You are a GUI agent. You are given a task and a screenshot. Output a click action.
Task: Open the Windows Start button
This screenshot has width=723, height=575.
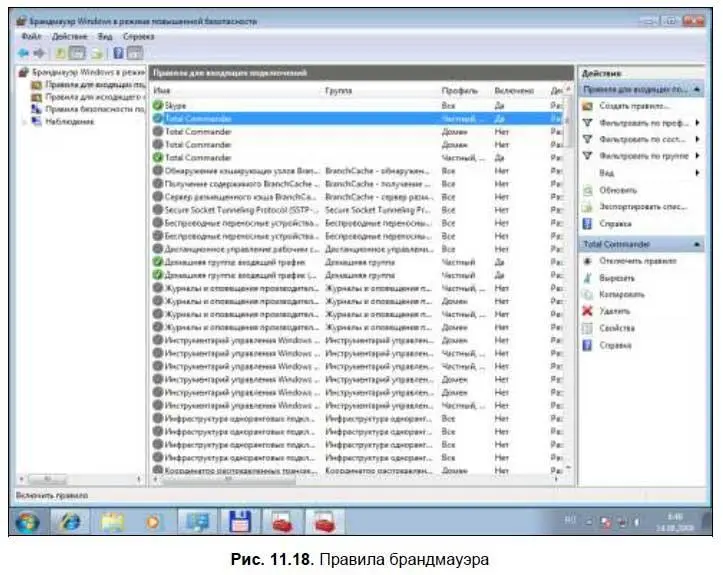pos(27,522)
